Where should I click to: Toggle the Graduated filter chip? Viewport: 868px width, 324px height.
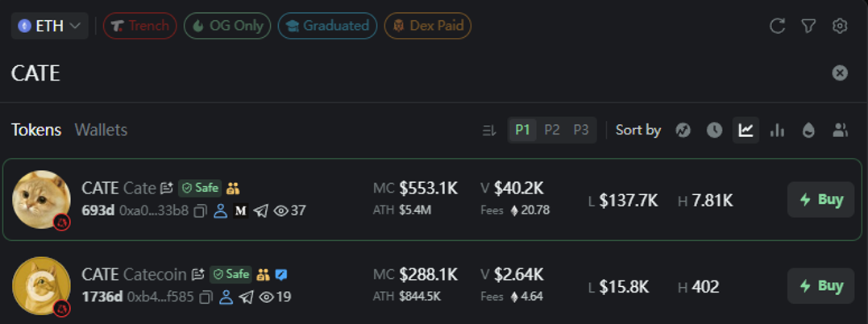(327, 26)
